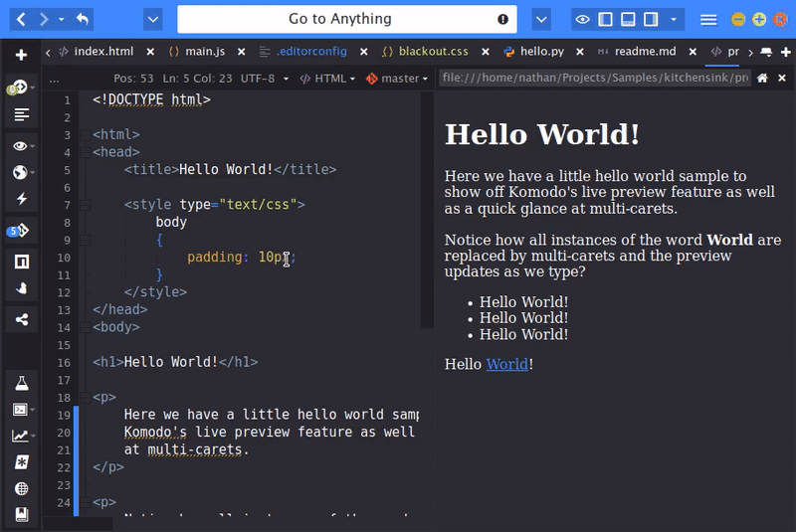Viewport: 796px width, 532px height.
Task: Click the share icon in sidebar
Action: pos(21,319)
